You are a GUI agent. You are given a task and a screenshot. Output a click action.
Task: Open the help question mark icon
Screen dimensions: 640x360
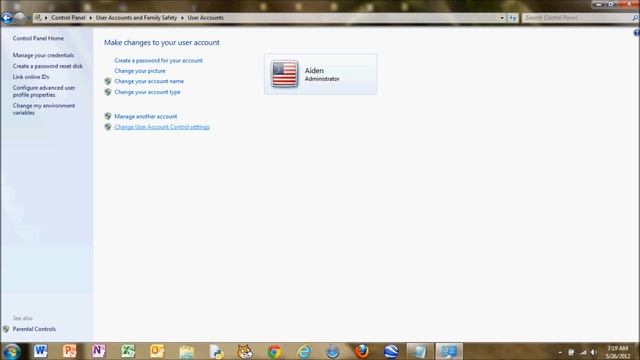click(636, 33)
